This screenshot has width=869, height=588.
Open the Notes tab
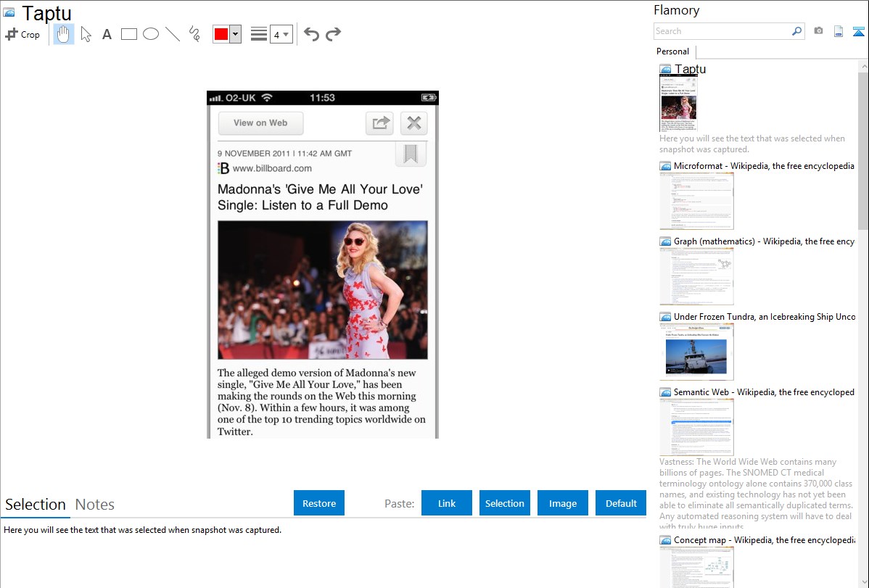(x=95, y=505)
